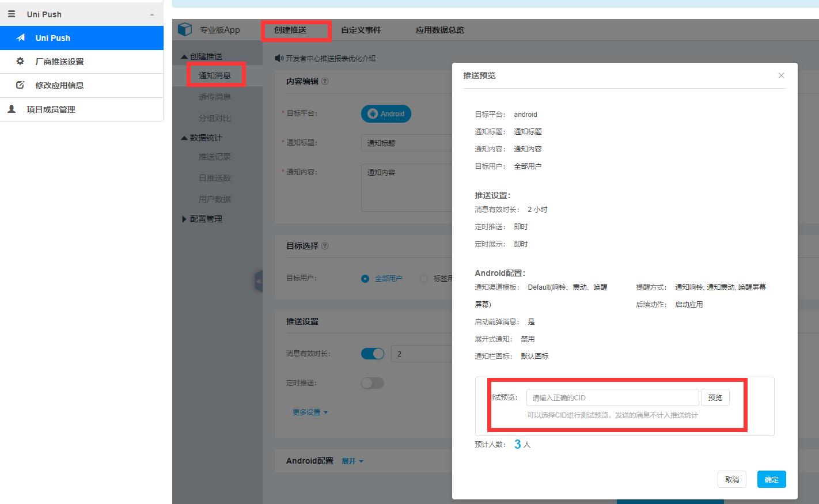The height and width of the screenshot is (504, 819).
Task: Switch to the 自定义事件 tab
Action: click(361, 30)
